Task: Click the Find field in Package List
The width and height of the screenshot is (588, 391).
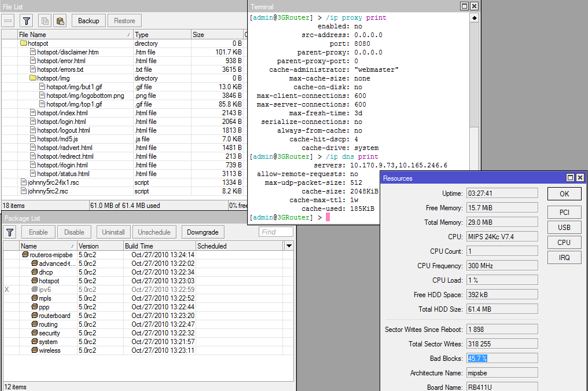Action: 276,232
